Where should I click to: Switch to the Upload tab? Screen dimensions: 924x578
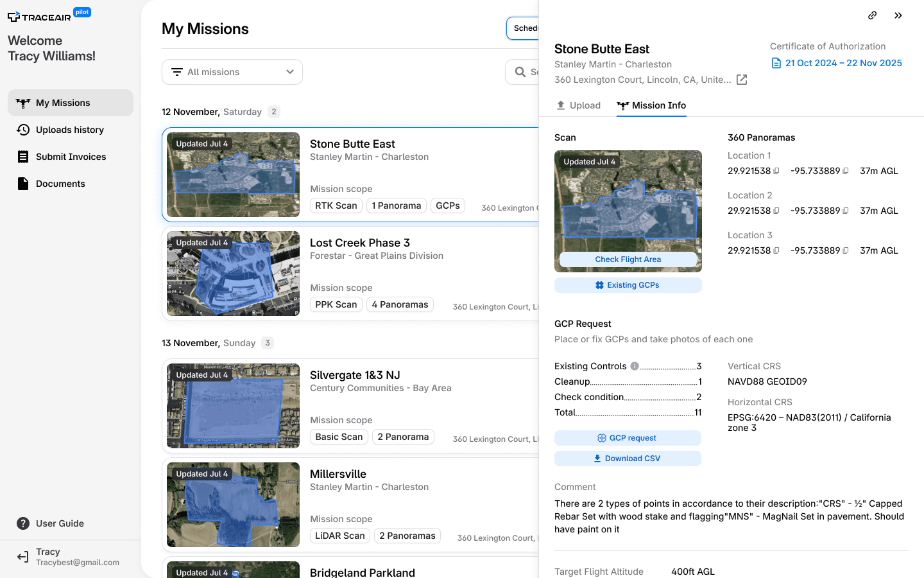coord(578,105)
